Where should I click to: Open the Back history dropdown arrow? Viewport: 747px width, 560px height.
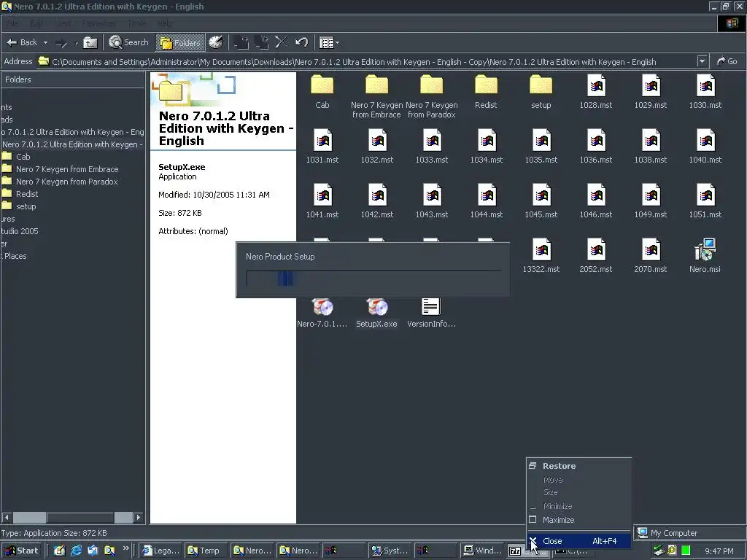(x=45, y=43)
